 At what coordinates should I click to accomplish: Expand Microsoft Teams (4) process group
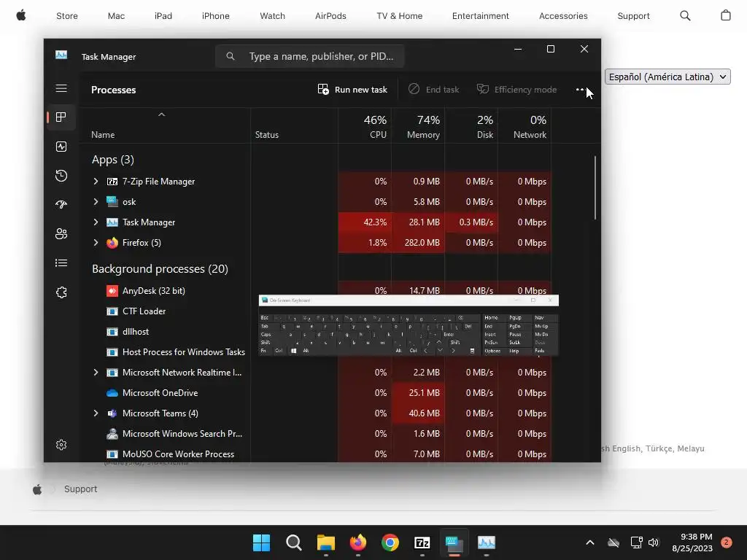point(96,413)
